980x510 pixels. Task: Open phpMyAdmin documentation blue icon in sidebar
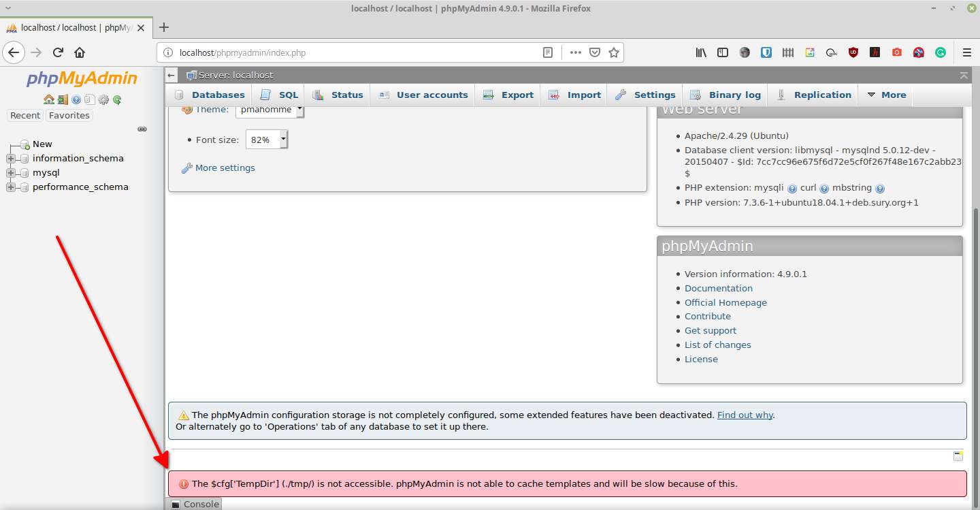pos(76,99)
